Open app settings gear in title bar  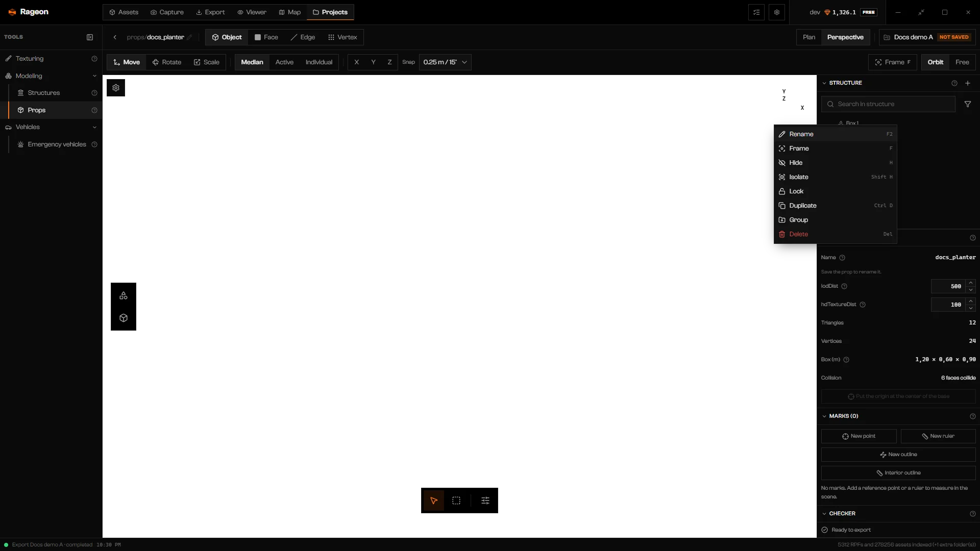pyautogui.click(x=777, y=12)
